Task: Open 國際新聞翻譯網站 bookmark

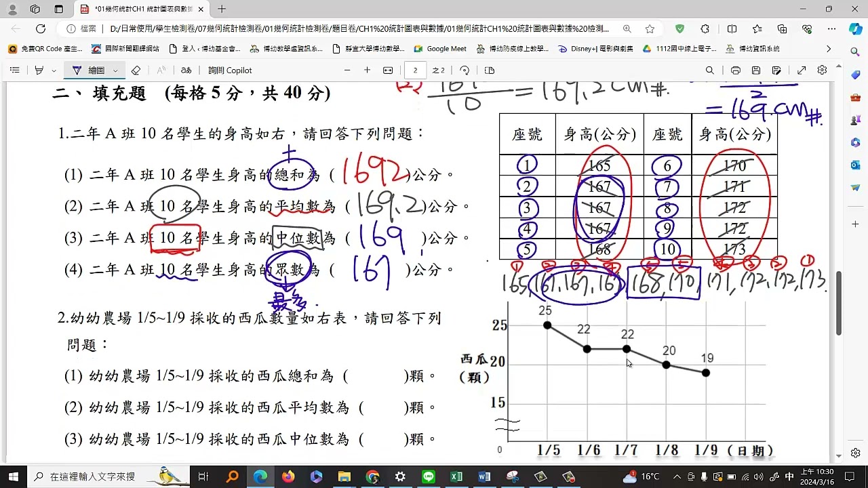Action: (125, 49)
